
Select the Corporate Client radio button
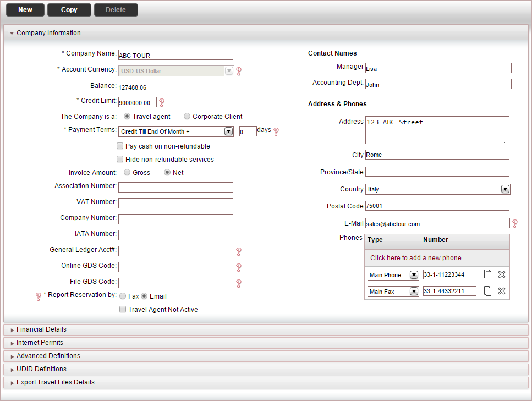pyautogui.click(x=187, y=116)
